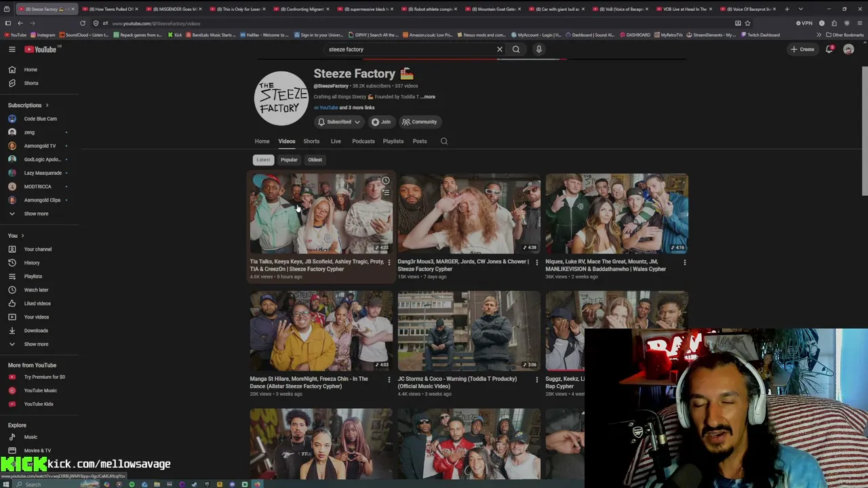868x488 pixels.
Task: Expand the You section header
Action: (x=16, y=236)
